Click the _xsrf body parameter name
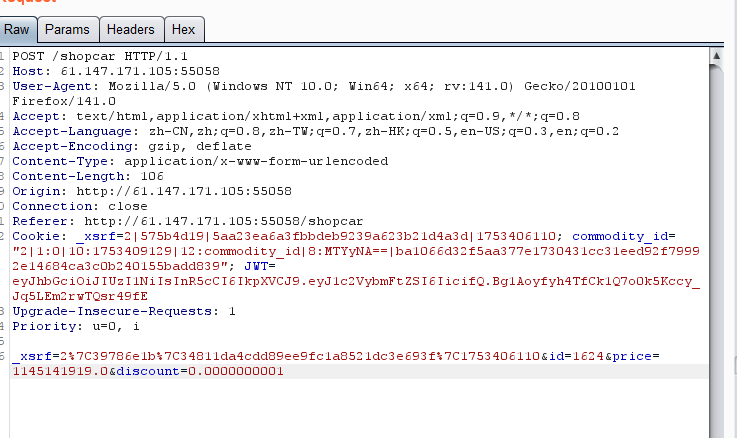Image resolution: width=737 pixels, height=438 pixels. 32,356
